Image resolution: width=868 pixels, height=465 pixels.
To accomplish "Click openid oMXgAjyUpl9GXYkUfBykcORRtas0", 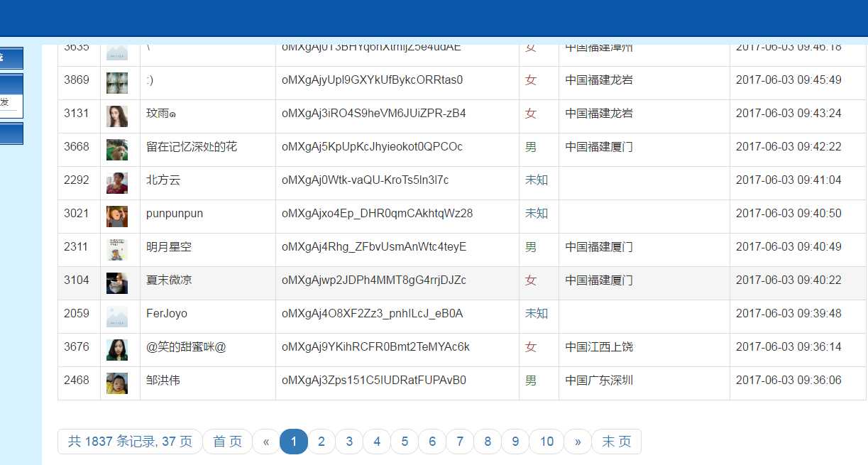I will pyautogui.click(x=373, y=80).
